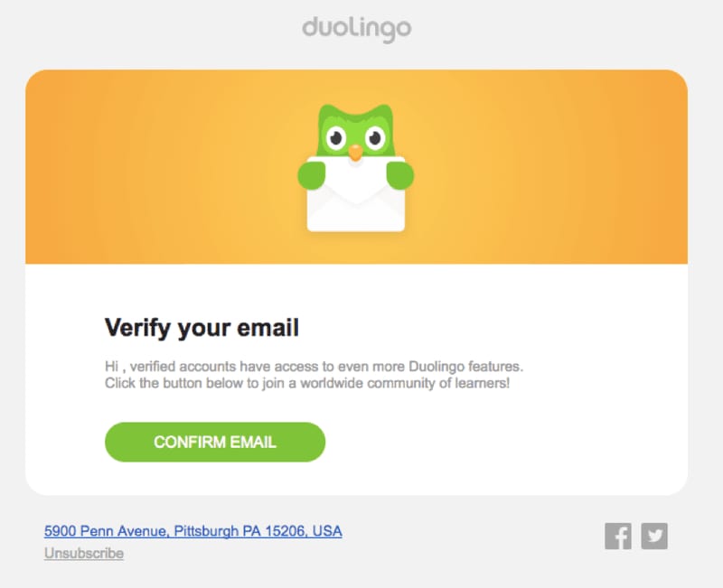Click the white envelope held by the owl
Viewport: 723px width, 588px height.
(356, 195)
